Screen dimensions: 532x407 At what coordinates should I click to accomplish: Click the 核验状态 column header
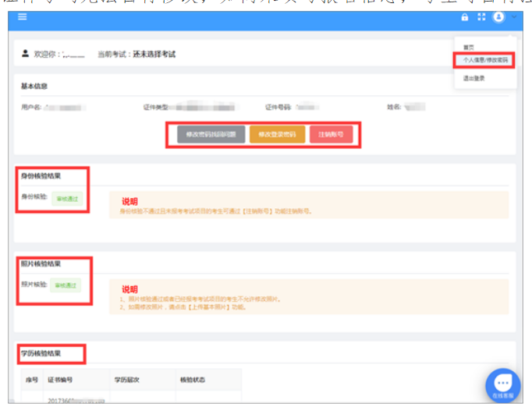pos(191,380)
